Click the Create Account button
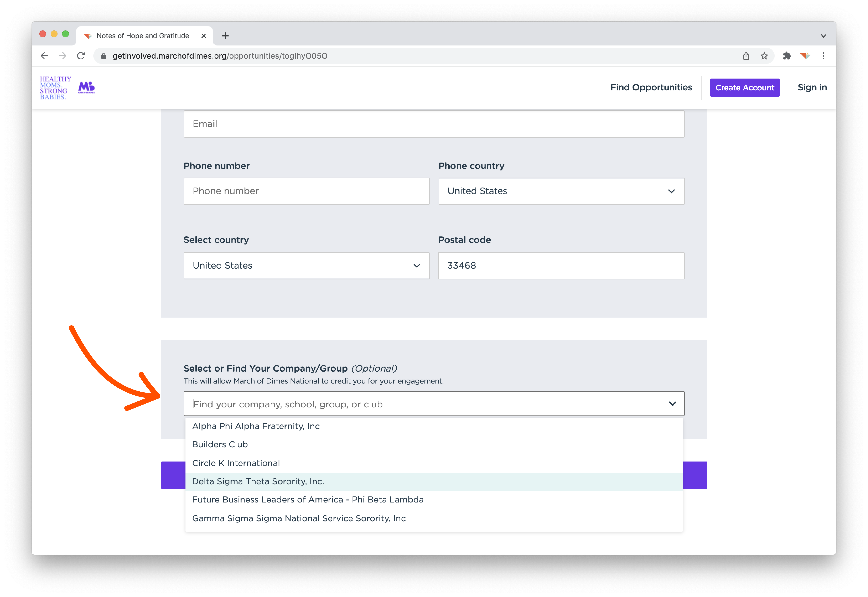Screen dimensions: 868x597 coord(744,88)
